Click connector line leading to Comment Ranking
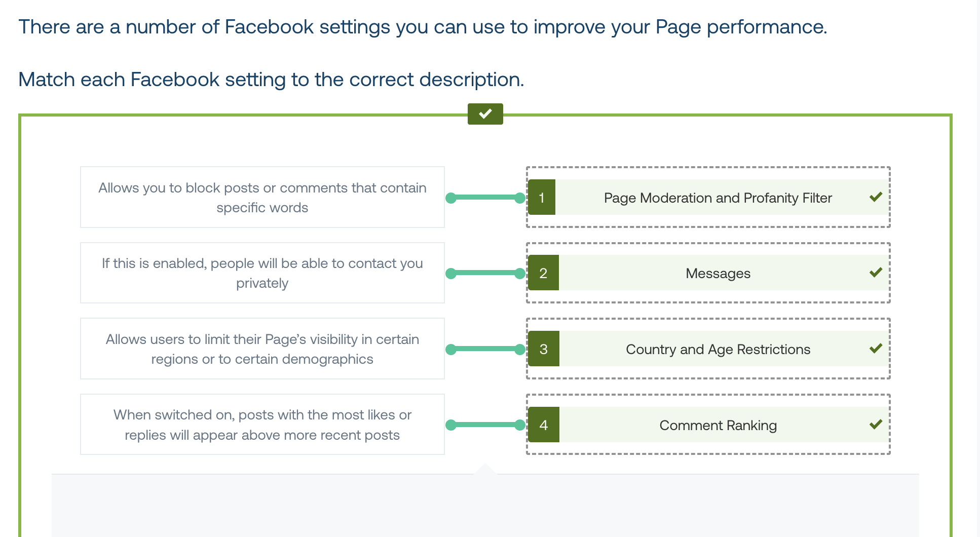 485,425
